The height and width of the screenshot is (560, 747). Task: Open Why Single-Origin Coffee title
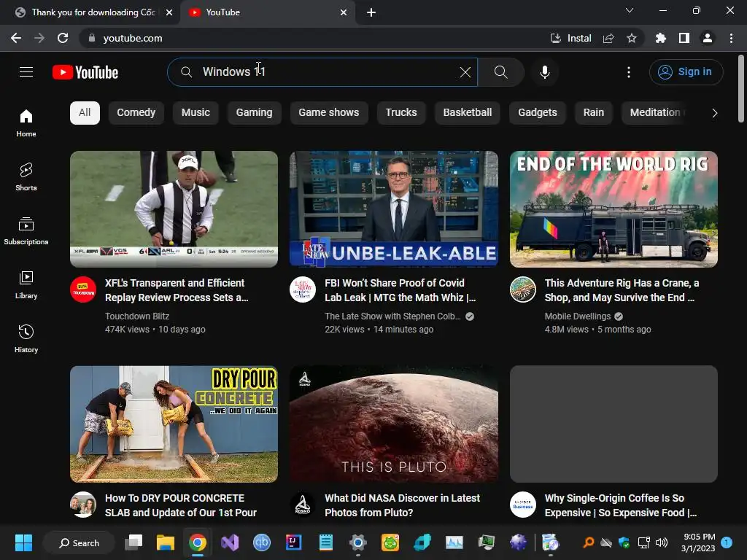coord(621,505)
